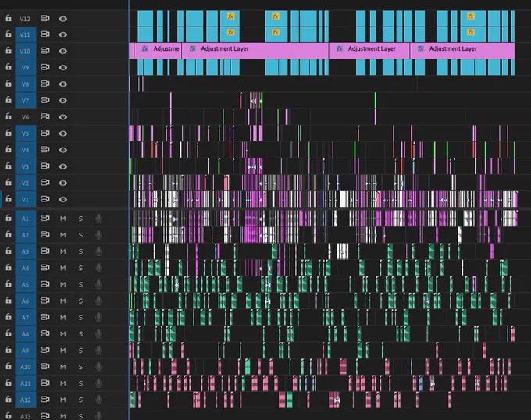Solo audio track A12
Viewport: 531px width, 420px height.
point(80,400)
